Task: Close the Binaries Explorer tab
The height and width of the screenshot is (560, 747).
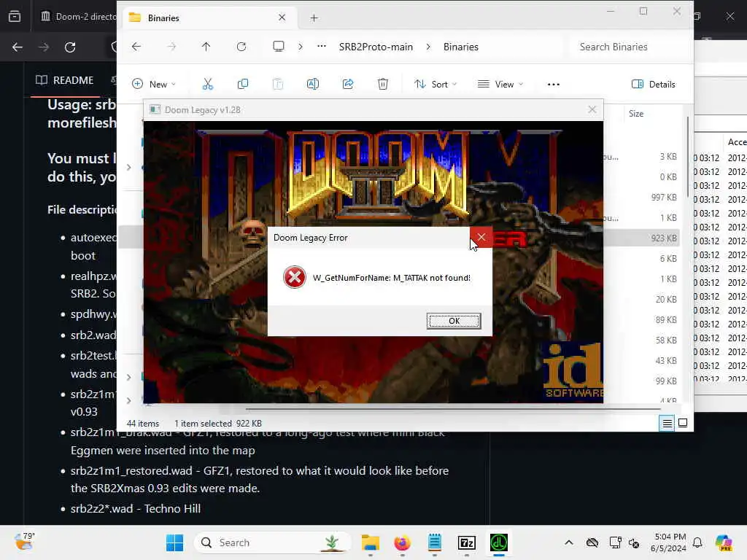Action: tap(282, 17)
